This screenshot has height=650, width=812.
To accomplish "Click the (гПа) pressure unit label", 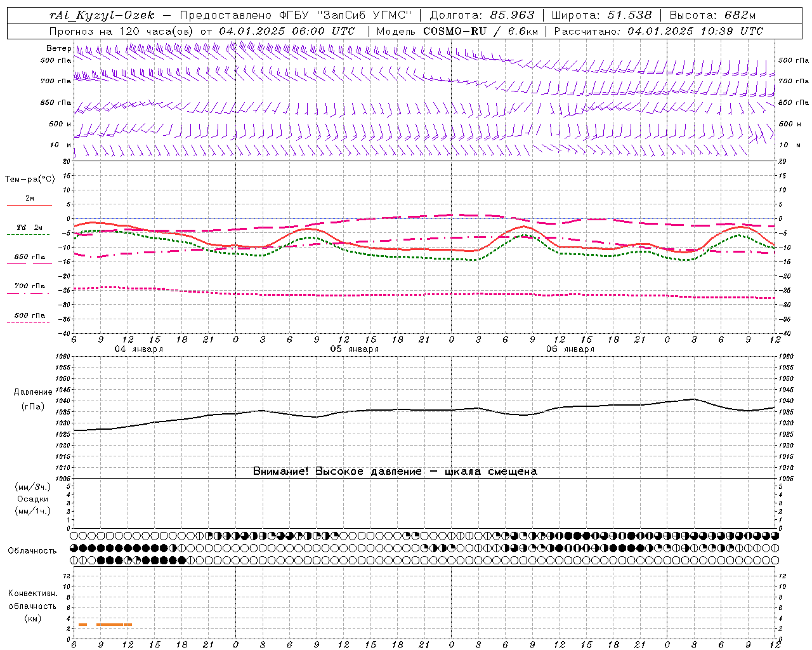I will coord(33,406).
